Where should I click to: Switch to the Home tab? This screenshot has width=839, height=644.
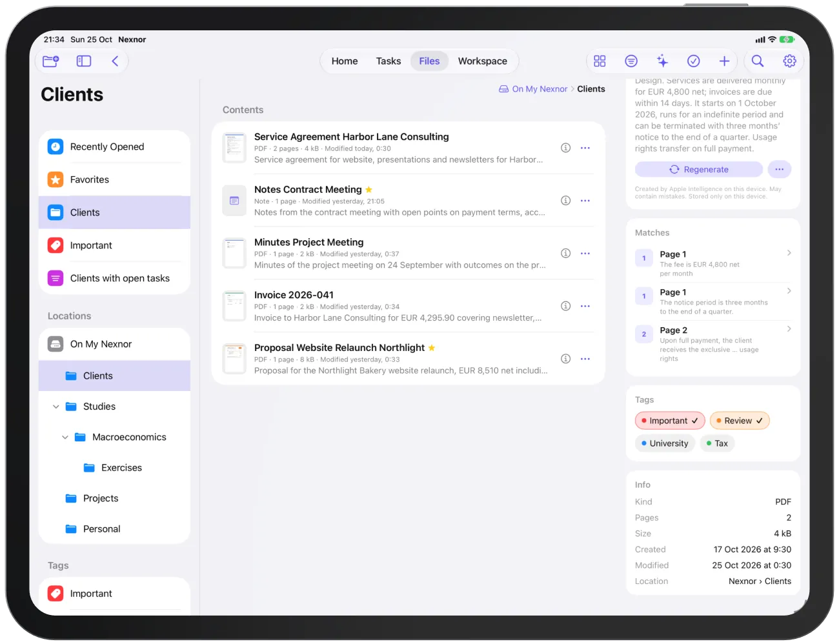point(345,61)
